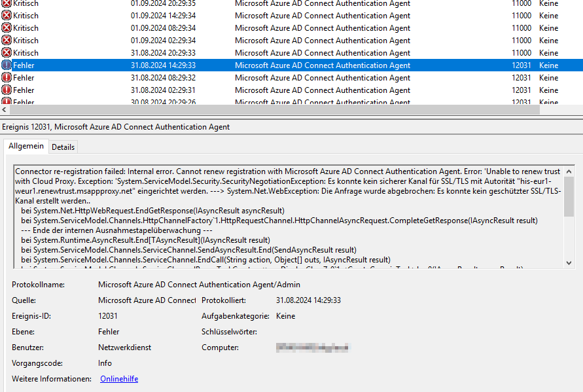
Task: Click the critical icon of the 31.08.2024 20:29:33 event
Action: [7, 53]
